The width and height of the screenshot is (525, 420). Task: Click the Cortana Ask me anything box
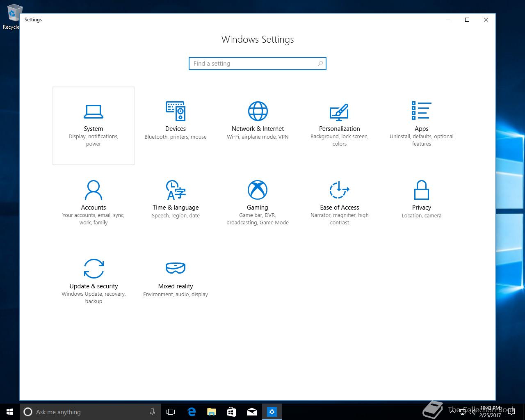(90, 412)
